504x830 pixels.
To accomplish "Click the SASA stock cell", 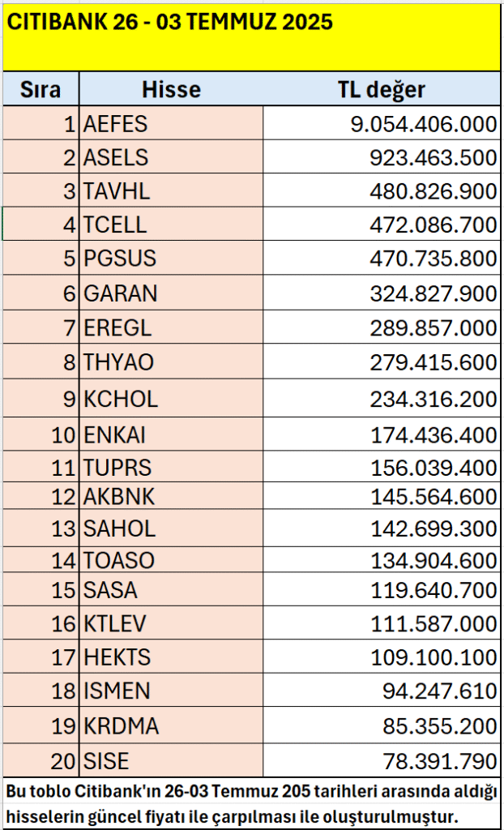I will click(x=171, y=590).
